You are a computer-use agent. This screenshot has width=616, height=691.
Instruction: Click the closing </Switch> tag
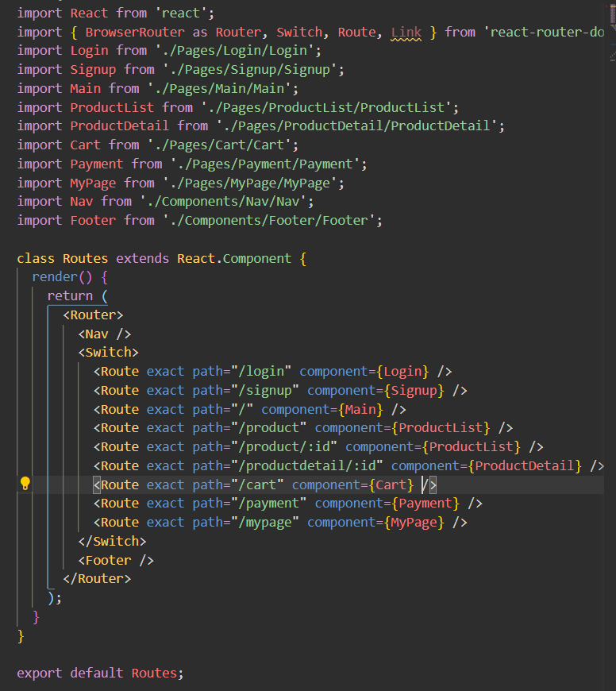coord(112,541)
